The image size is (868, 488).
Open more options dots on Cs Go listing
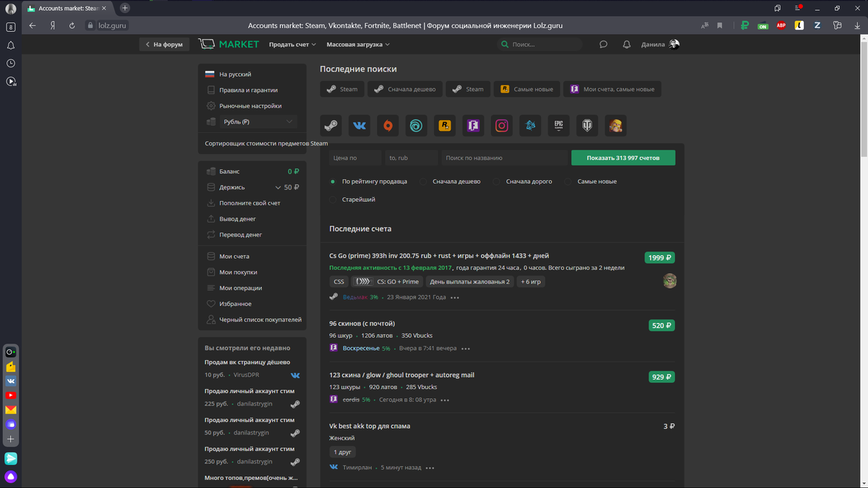[455, 297]
